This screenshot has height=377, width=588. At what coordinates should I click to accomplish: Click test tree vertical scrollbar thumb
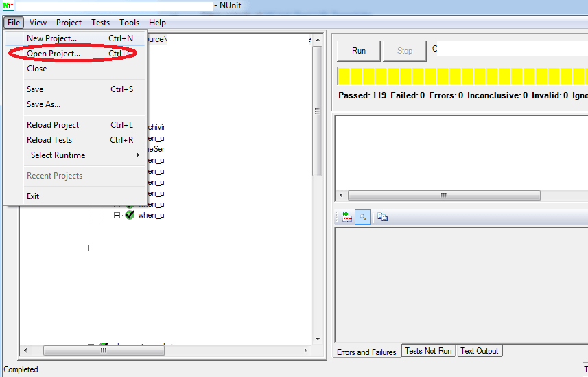point(317,111)
